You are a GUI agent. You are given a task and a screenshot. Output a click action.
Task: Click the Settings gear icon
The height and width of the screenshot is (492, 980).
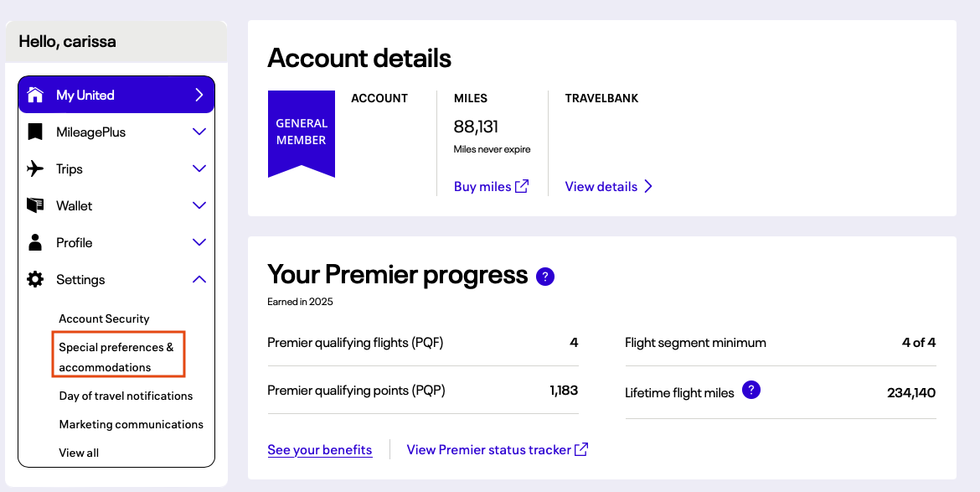pyautogui.click(x=35, y=279)
